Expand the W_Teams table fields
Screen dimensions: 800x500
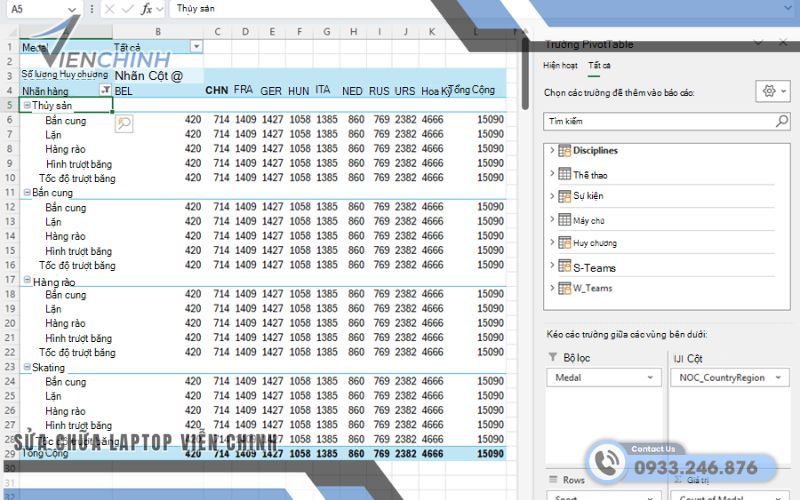[x=552, y=288]
